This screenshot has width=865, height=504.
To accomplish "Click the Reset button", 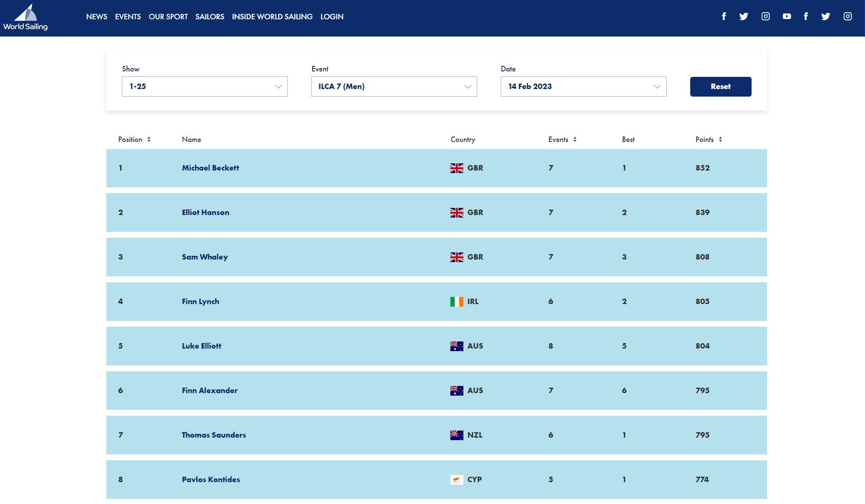I will point(720,87).
